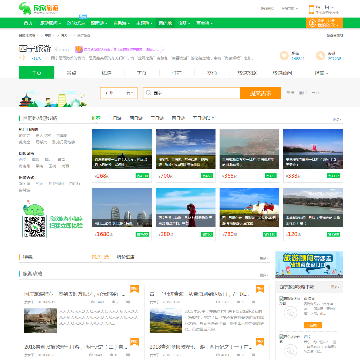Open the aerial lake map tour thumbnail
Viewport: 360px width, 360px height.
[x=249, y=149]
